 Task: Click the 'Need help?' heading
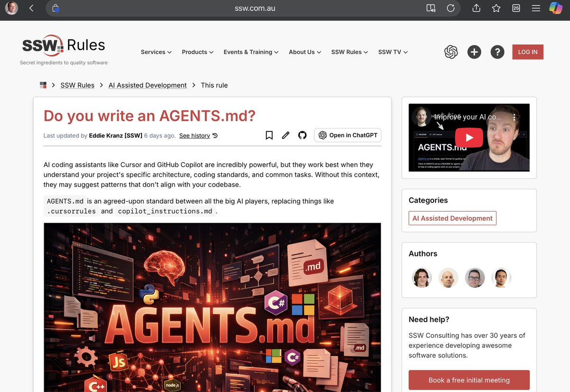[429, 319]
